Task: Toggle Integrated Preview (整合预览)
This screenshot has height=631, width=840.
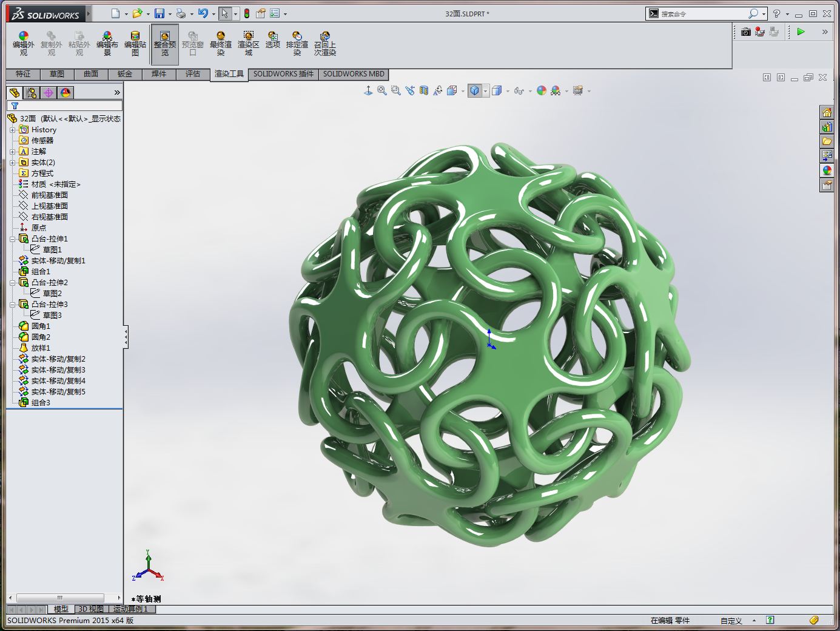Action: click(x=165, y=44)
